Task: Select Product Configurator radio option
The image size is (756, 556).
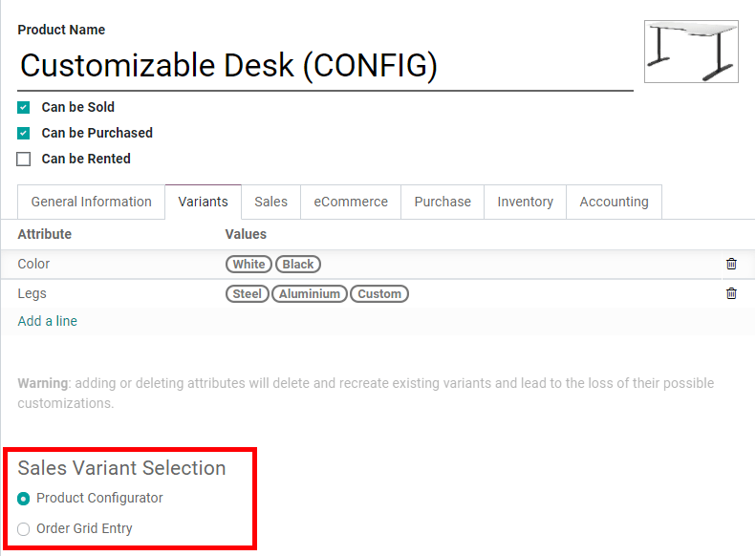Action: click(x=24, y=499)
